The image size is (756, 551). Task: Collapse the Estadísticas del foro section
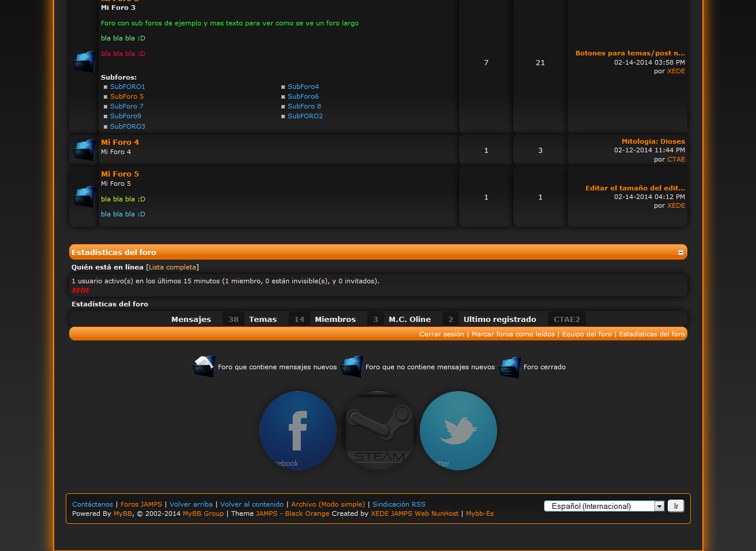click(x=680, y=252)
